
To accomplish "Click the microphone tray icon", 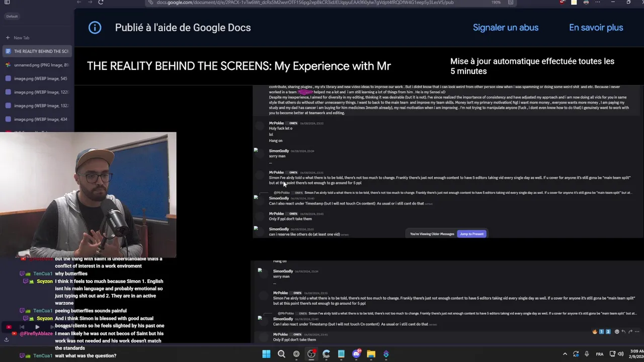I will pos(587,354).
